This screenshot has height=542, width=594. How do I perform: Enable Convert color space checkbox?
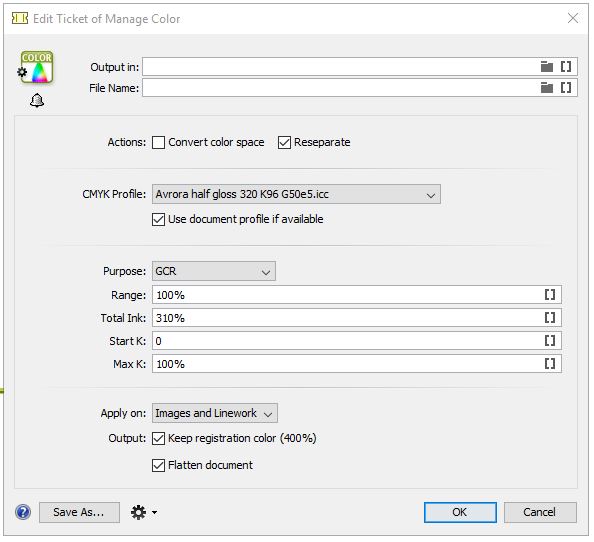pyautogui.click(x=158, y=143)
